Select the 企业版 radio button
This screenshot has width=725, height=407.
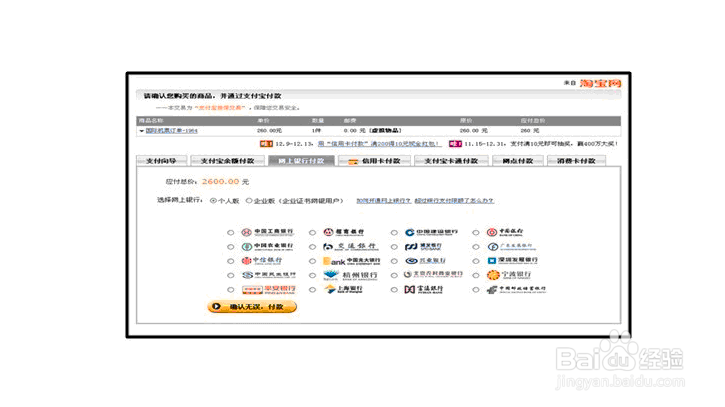pos(249,201)
